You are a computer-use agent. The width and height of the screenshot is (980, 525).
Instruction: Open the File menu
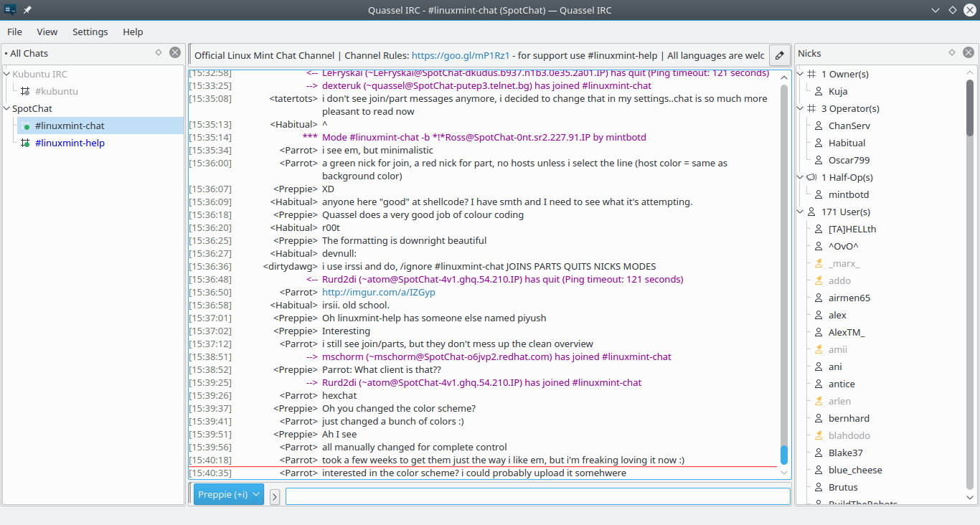pyautogui.click(x=14, y=32)
